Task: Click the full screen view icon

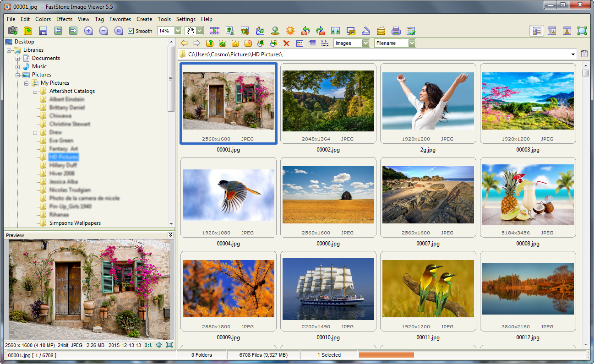Action: tap(582, 31)
